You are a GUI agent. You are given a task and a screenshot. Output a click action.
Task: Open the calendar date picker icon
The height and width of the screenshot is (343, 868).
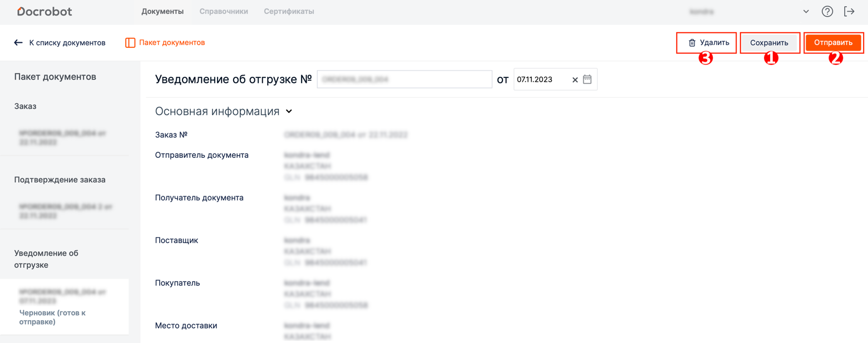(x=587, y=79)
